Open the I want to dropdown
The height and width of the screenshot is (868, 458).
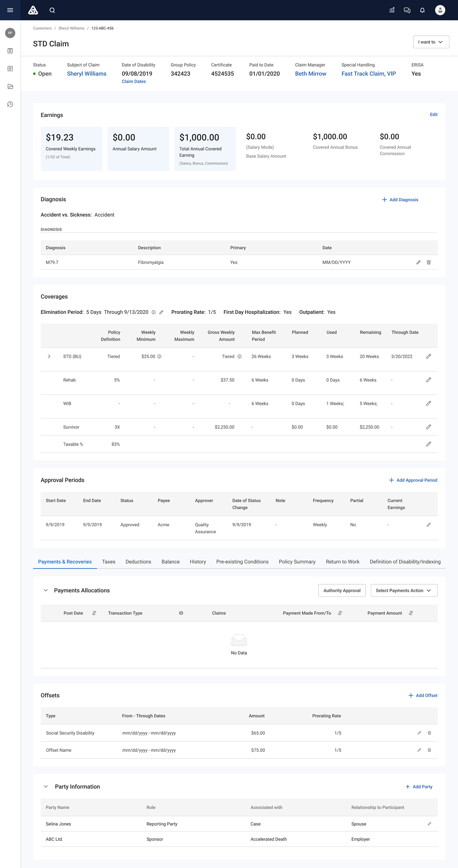(431, 42)
